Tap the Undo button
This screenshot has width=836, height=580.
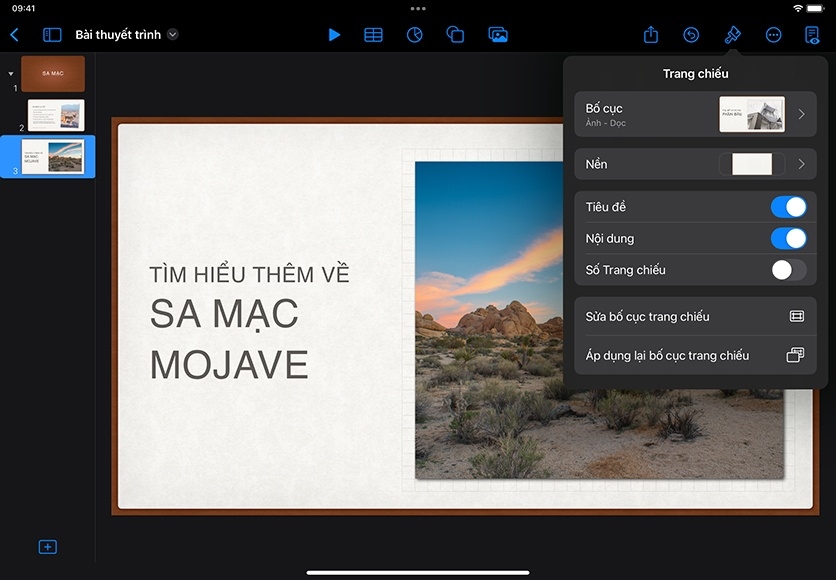click(x=691, y=35)
